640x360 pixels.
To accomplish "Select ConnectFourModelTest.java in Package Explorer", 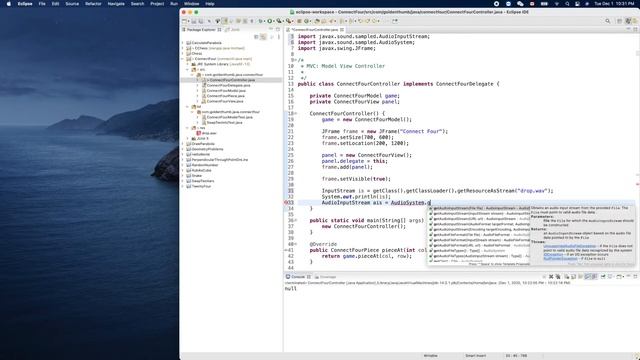I will click(229, 117).
